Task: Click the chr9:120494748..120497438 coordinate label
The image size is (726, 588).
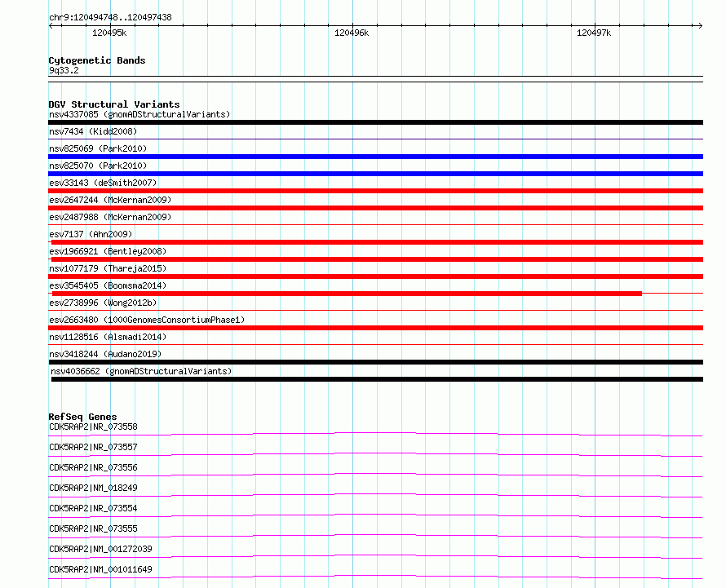Action: pyautogui.click(x=110, y=18)
